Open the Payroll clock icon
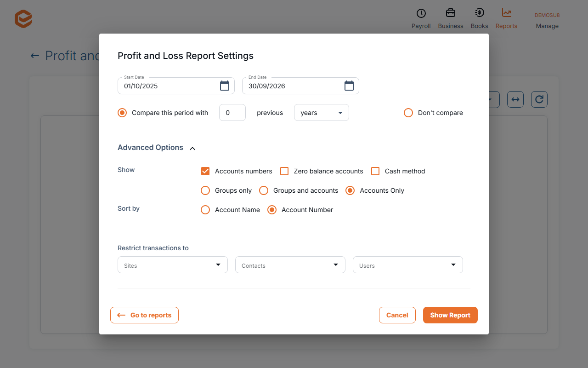 pyautogui.click(x=421, y=13)
